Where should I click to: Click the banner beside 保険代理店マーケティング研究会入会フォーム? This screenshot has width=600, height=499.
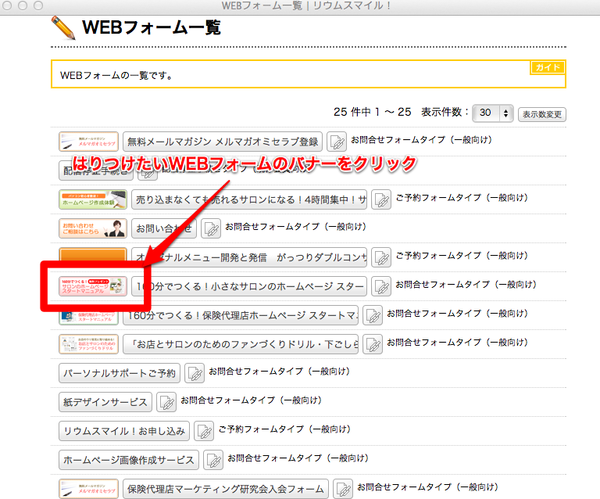(x=89, y=489)
